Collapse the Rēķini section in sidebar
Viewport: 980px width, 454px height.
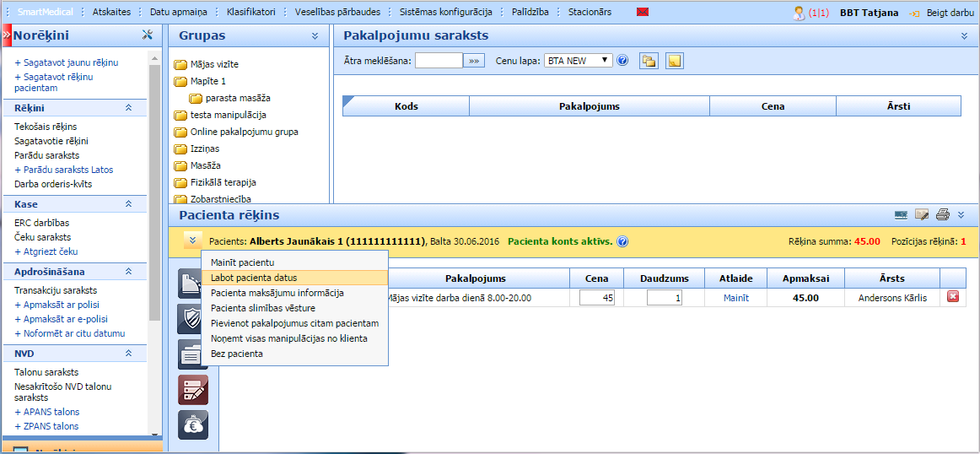click(x=129, y=108)
